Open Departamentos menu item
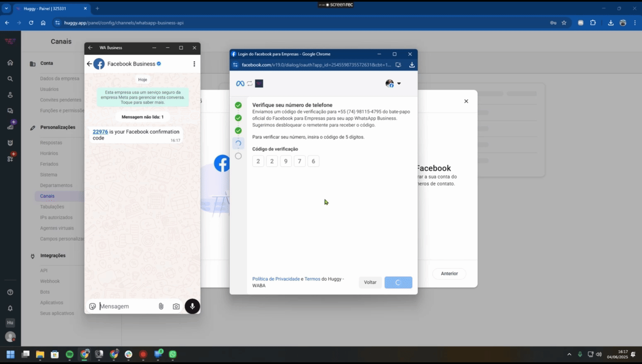Screen dimensions: 642x364 (56, 185)
